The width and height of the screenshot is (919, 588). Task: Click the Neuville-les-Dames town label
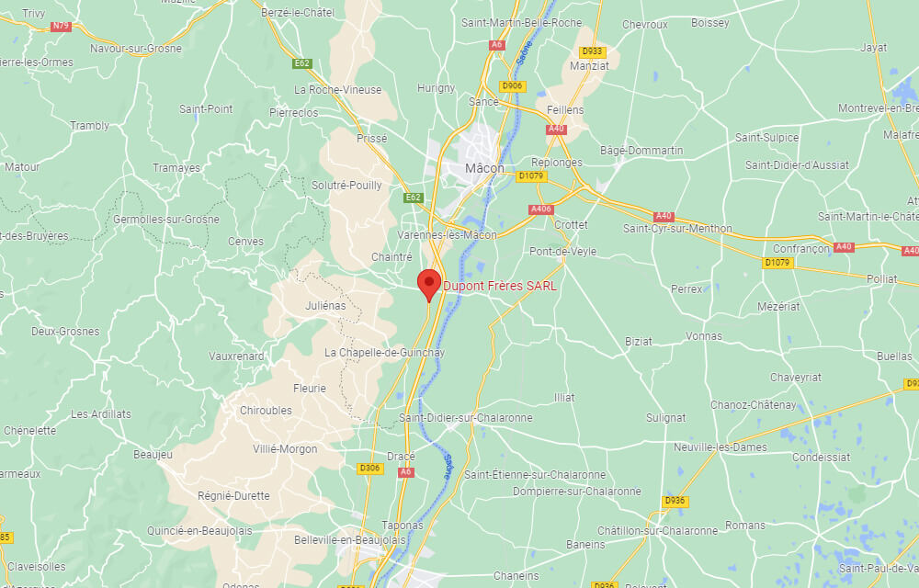(x=720, y=447)
